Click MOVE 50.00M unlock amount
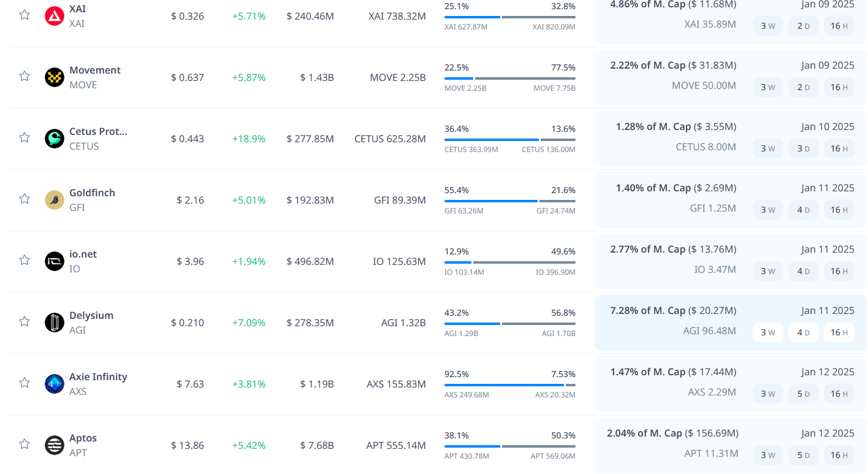 coord(704,85)
